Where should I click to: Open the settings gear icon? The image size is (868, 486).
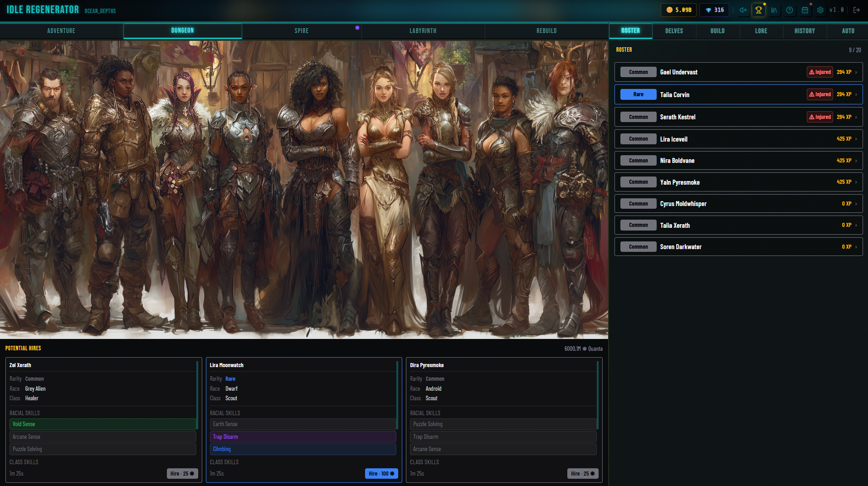820,10
